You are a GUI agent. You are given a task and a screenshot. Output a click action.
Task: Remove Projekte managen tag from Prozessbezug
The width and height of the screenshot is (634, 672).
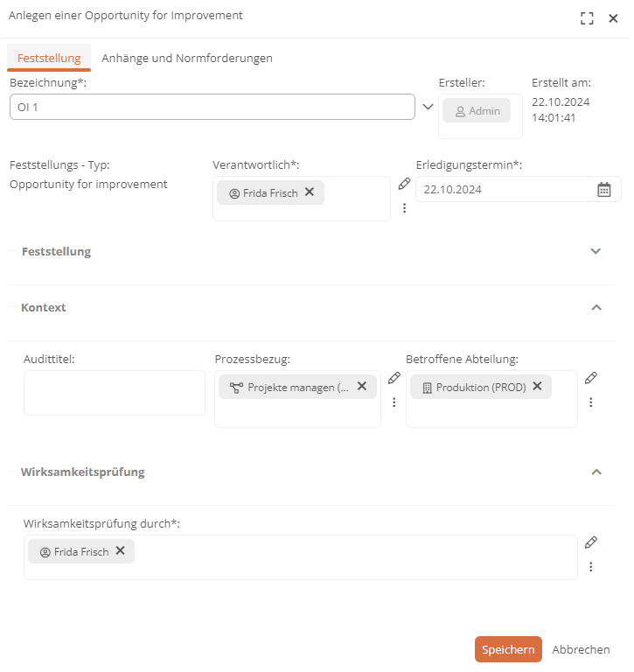pyautogui.click(x=362, y=386)
